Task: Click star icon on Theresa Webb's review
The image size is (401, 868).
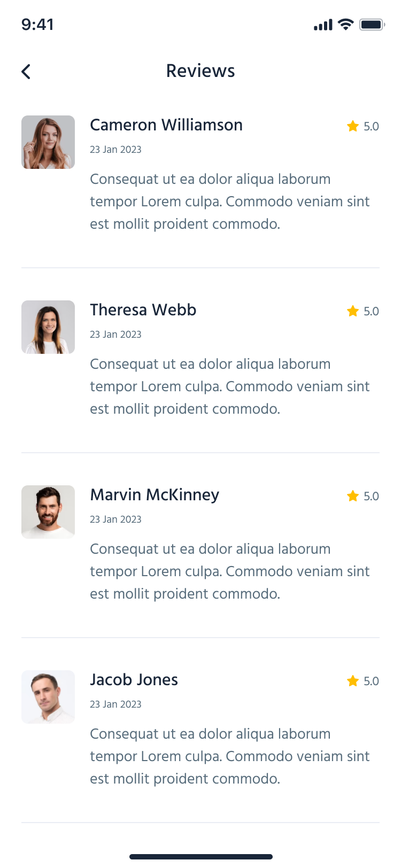Action: (x=352, y=311)
